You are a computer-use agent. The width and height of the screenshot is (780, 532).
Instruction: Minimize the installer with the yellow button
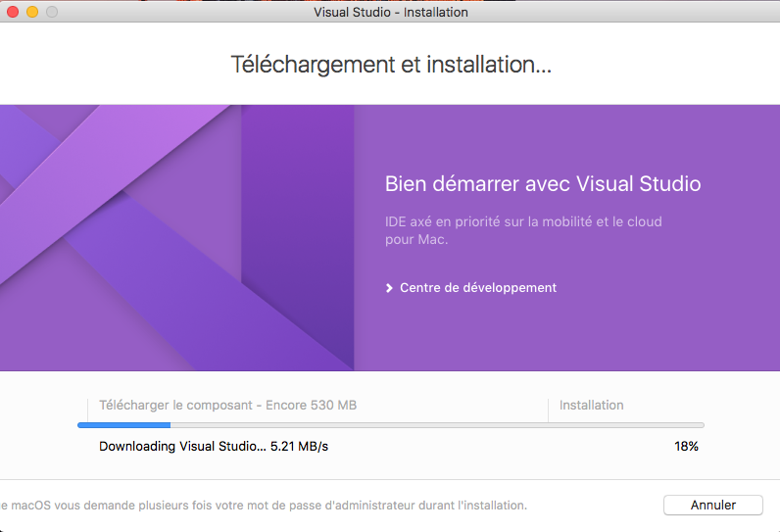(x=32, y=12)
